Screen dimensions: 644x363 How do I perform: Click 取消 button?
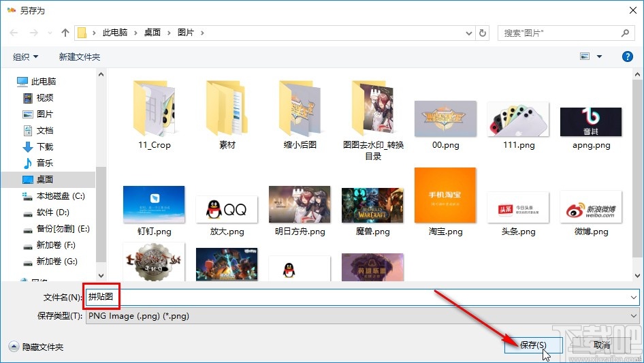coord(602,345)
